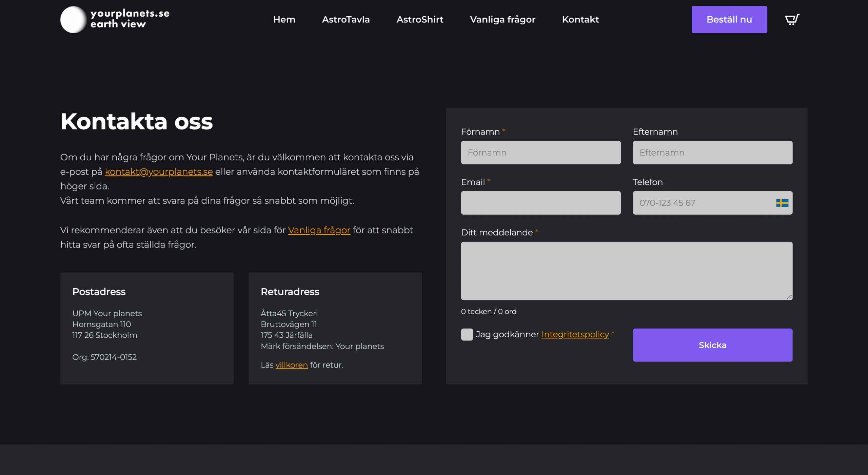
Task: Open the kontakt@yourplanets.se email link
Action: coord(159,172)
